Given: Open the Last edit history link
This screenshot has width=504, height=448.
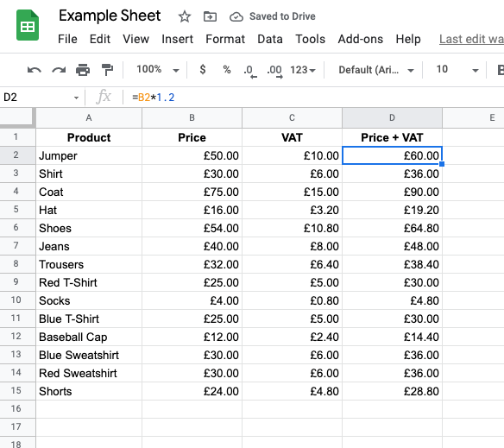Looking at the screenshot, I should [471, 39].
